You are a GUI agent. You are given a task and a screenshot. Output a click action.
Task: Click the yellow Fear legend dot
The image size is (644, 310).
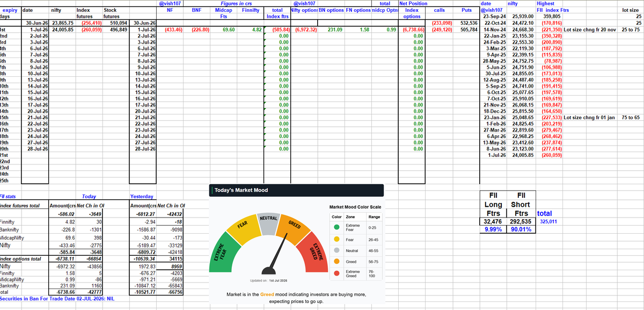336,239
